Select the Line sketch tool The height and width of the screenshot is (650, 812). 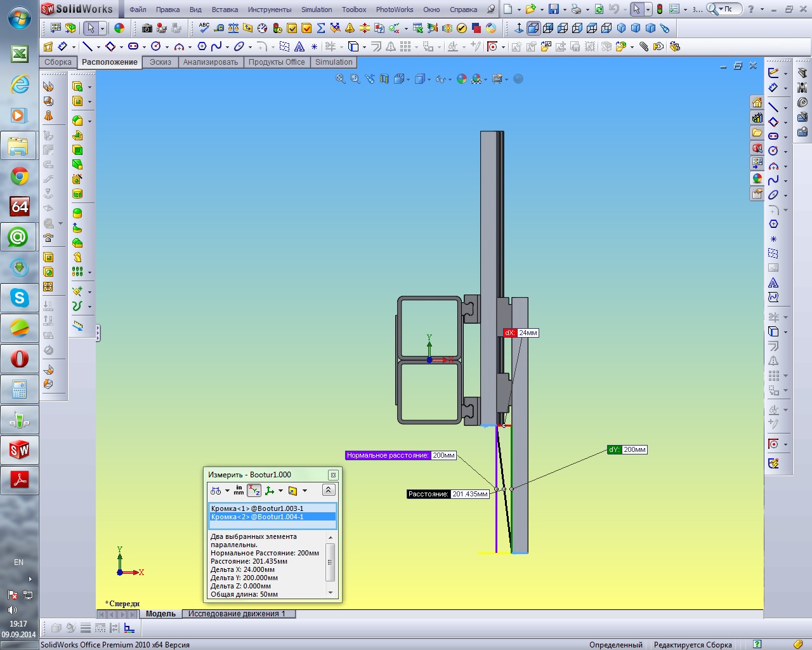(88, 46)
